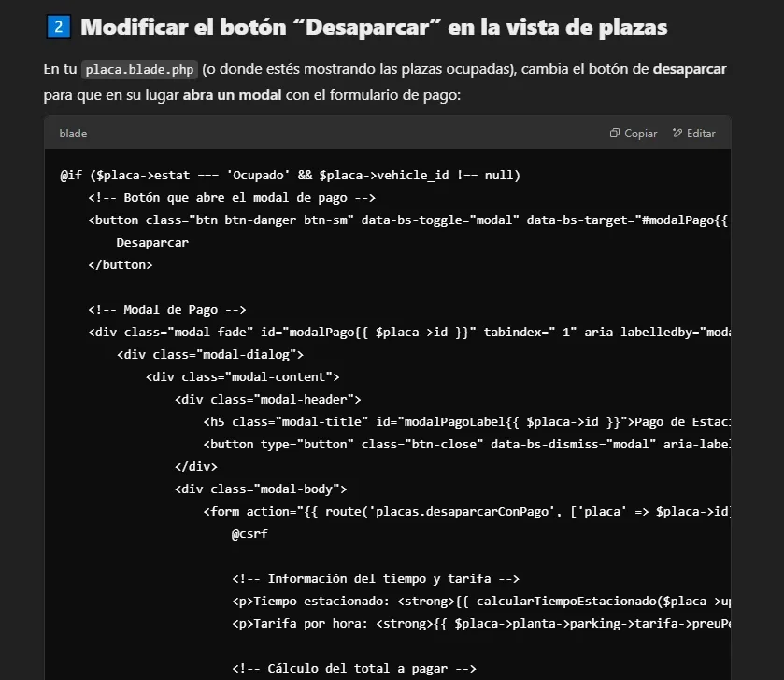This screenshot has width=784, height=680.
Task: Click the "</div>" closing tag line
Action: click(196, 467)
